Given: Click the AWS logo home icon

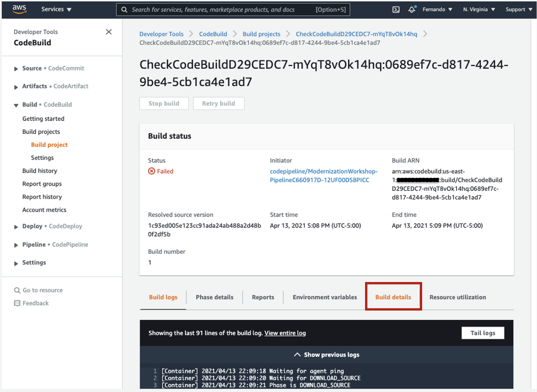Looking at the screenshot, I should tap(19, 9).
